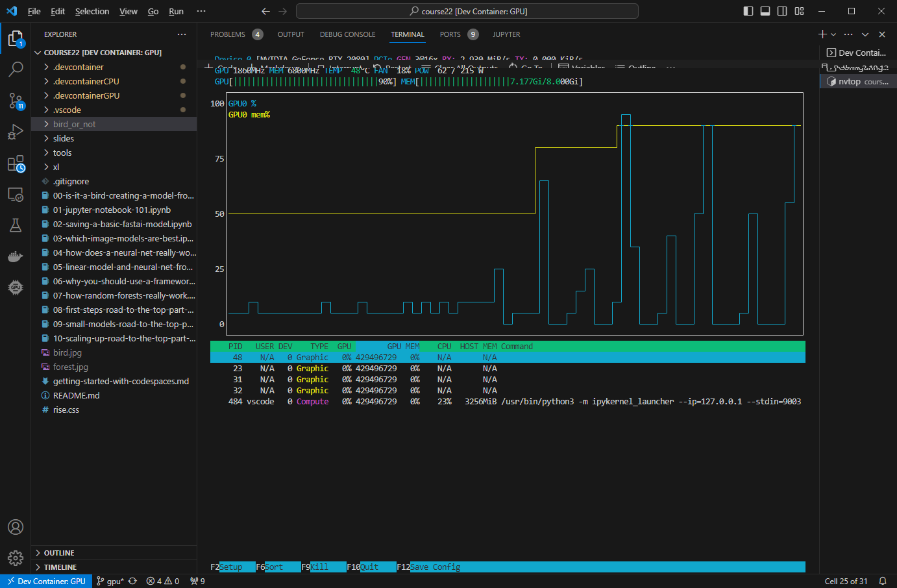Open the Extensions view in the activity bar
Viewport: 897px width, 588px height.
pos(16,163)
